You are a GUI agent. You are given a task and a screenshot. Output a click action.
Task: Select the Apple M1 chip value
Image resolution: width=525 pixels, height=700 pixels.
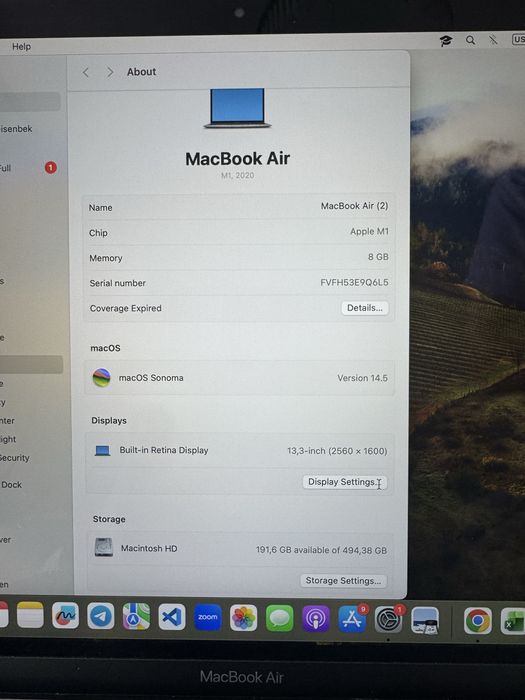(369, 231)
